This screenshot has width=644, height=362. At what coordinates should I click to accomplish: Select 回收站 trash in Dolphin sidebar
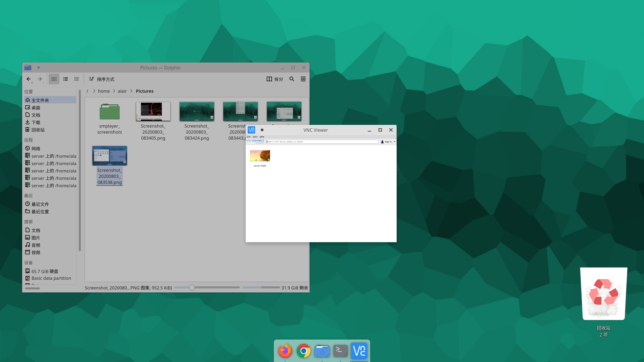(38, 130)
